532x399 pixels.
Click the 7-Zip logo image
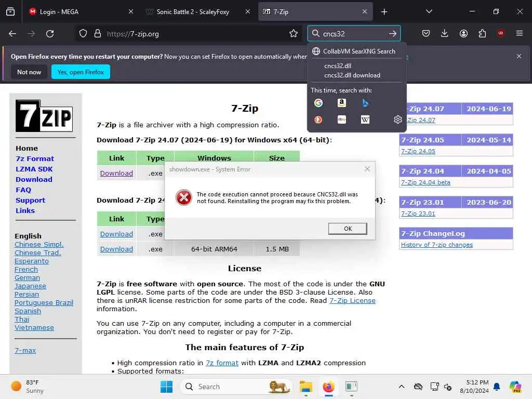coord(44,116)
